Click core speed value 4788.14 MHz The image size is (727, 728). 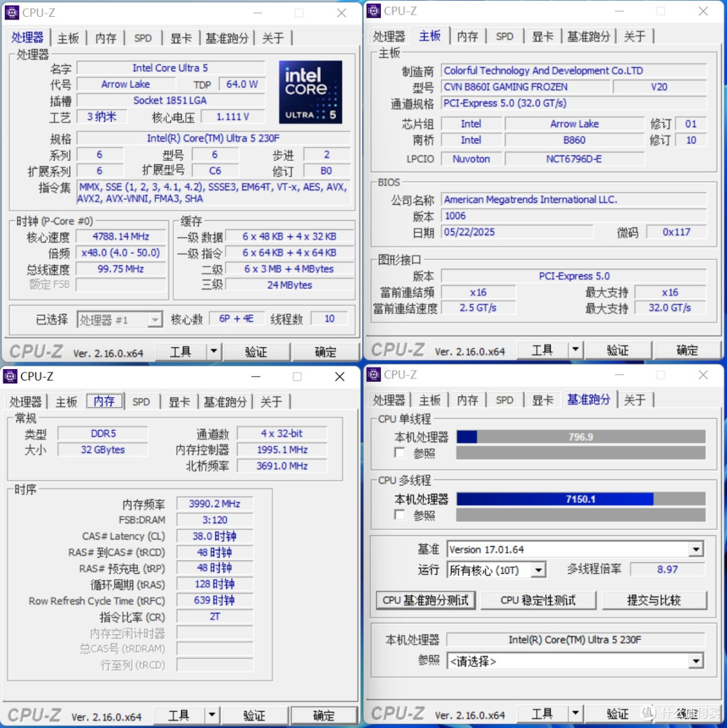click(x=120, y=236)
